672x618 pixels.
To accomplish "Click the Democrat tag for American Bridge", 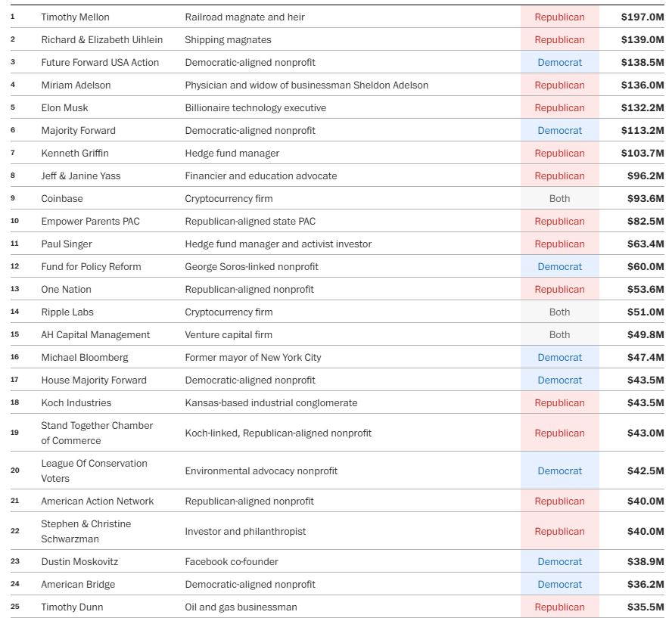I will [559, 584].
